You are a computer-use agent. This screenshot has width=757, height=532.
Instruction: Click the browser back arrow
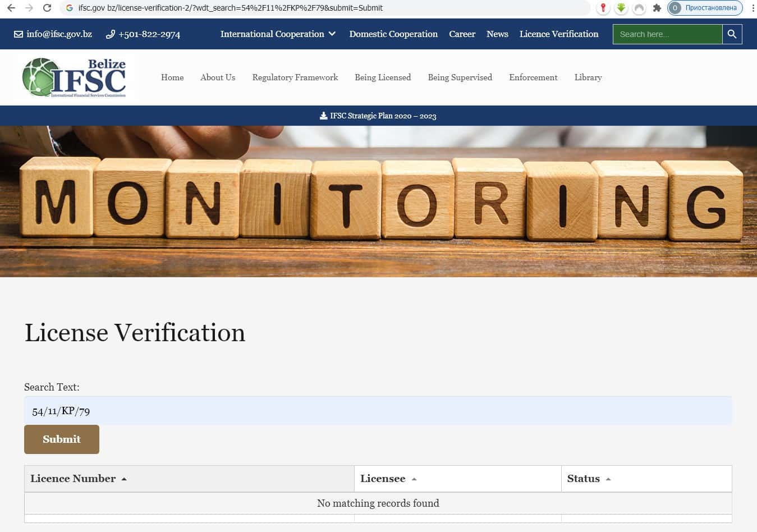click(11, 8)
